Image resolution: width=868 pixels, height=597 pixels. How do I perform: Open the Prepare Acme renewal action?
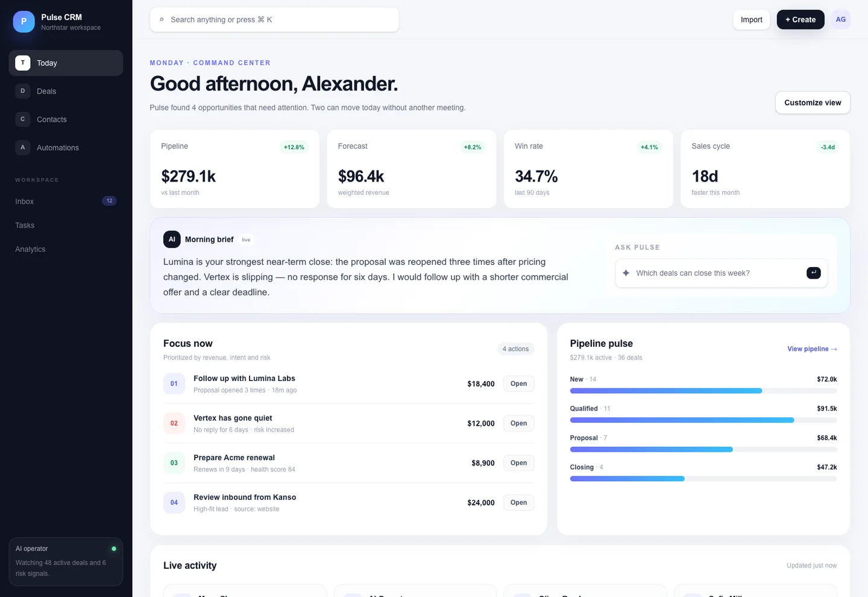[x=518, y=463]
